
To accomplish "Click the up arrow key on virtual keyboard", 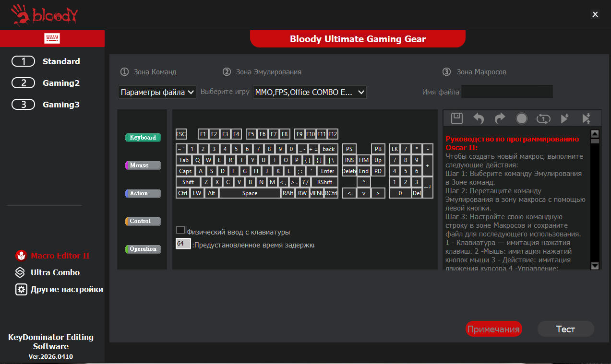I will click(364, 182).
